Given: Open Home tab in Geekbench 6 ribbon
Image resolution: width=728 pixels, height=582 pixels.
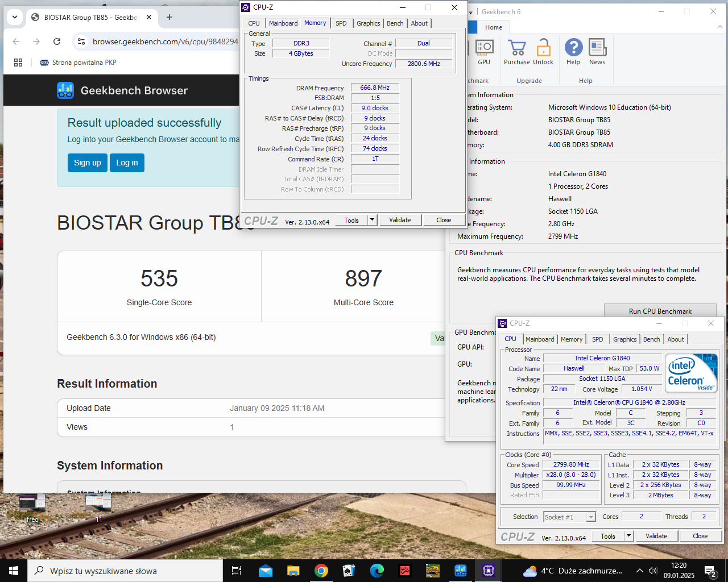Looking at the screenshot, I should pyautogui.click(x=494, y=27).
